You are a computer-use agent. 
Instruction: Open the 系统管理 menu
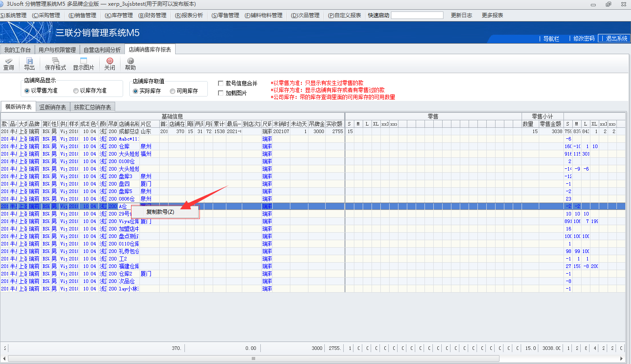point(13,15)
